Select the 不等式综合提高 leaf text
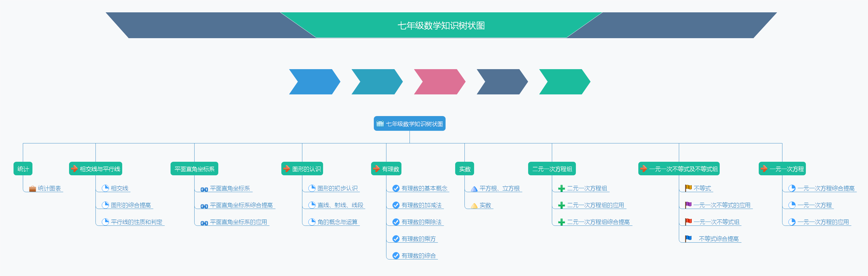Screen dimensions: 868x276 (x=719, y=239)
